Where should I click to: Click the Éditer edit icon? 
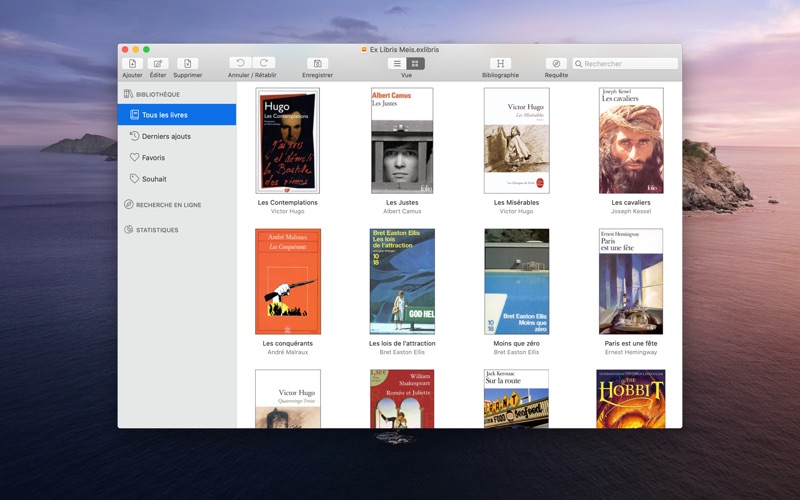click(158, 63)
